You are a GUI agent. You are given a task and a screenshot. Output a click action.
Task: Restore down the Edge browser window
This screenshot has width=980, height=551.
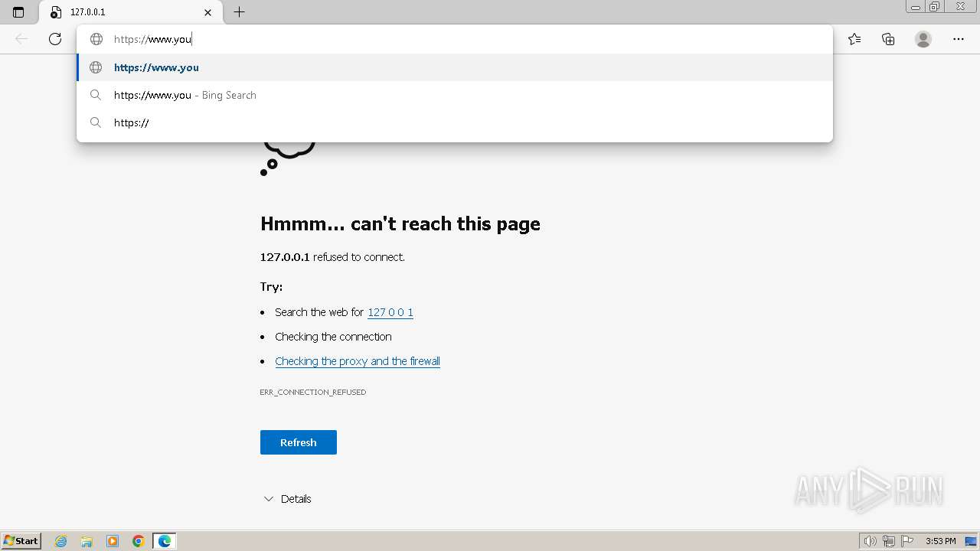pyautogui.click(x=934, y=7)
